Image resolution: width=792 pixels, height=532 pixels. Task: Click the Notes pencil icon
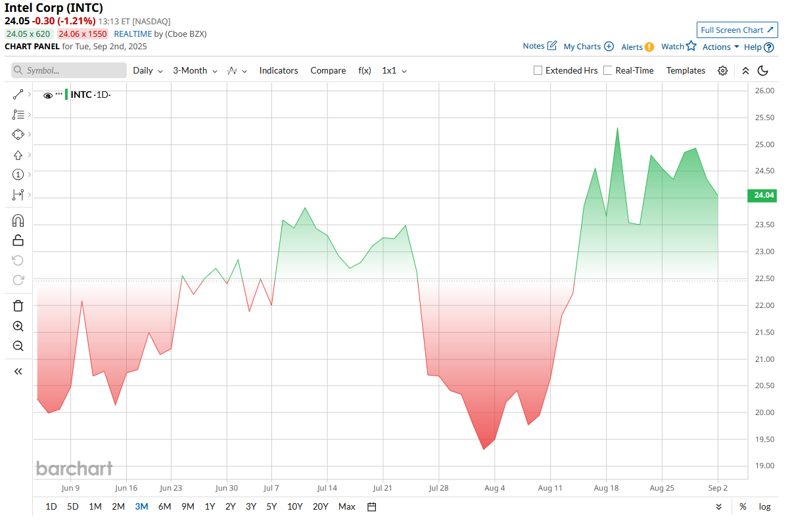click(x=552, y=46)
